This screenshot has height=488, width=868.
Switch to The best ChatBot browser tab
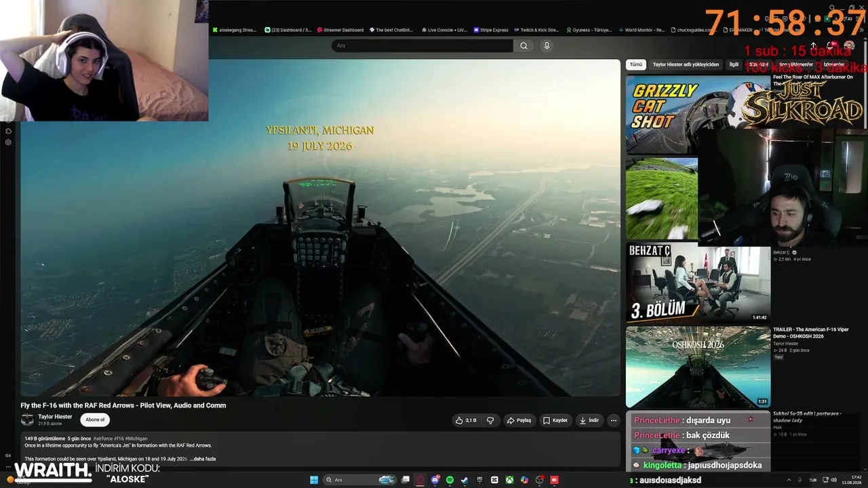(x=393, y=30)
